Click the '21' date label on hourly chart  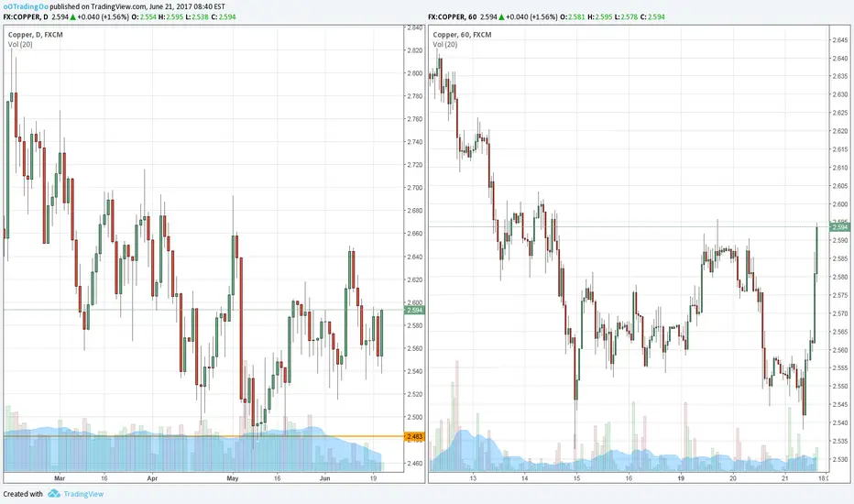785,478
